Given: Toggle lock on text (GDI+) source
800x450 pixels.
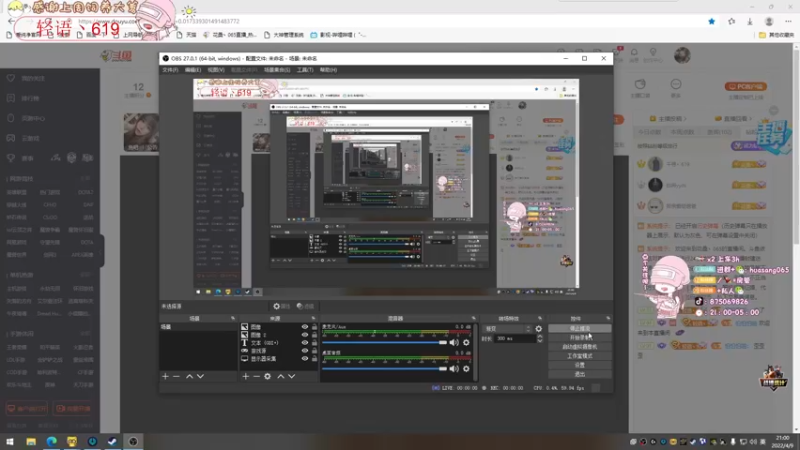Looking at the screenshot, I should pos(314,343).
